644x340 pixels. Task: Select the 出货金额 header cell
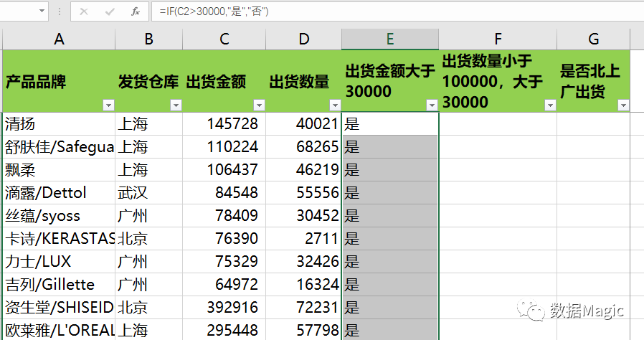[224, 81]
